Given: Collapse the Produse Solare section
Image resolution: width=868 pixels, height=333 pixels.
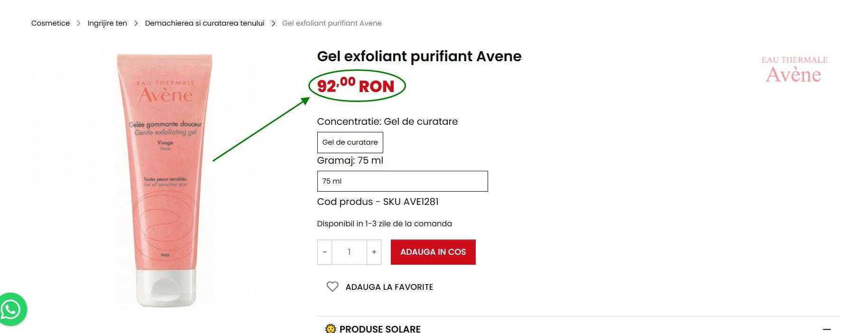Looking at the screenshot, I should (x=827, y=329).
